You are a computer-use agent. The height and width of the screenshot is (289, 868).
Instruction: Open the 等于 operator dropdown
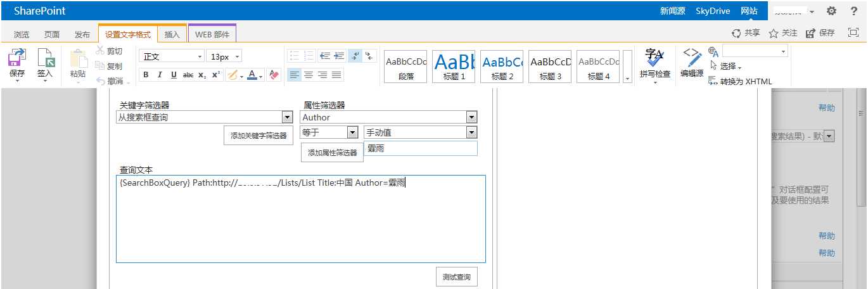click(329, 132)
